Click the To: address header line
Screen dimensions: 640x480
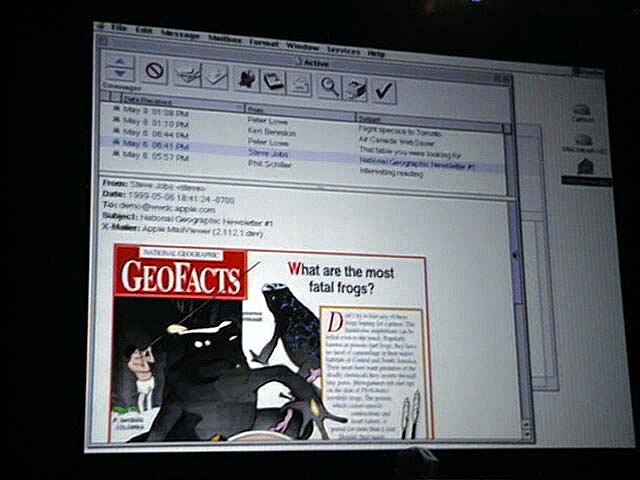coord(158,207)
